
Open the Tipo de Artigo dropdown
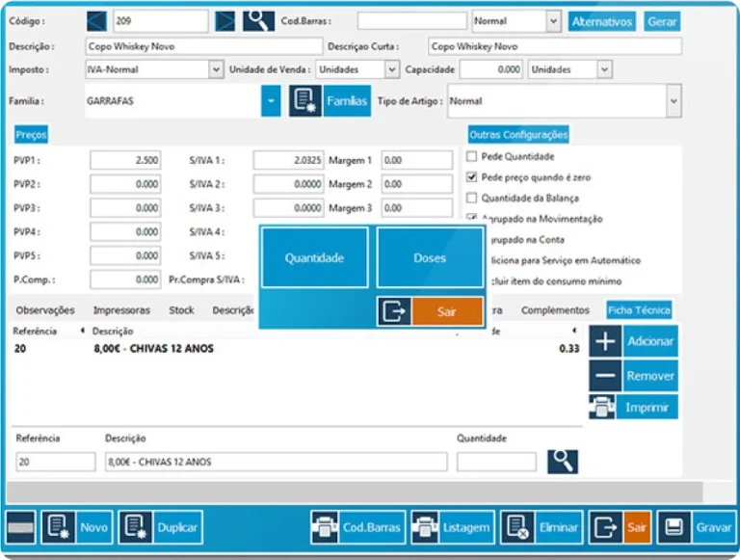point(673,100)
